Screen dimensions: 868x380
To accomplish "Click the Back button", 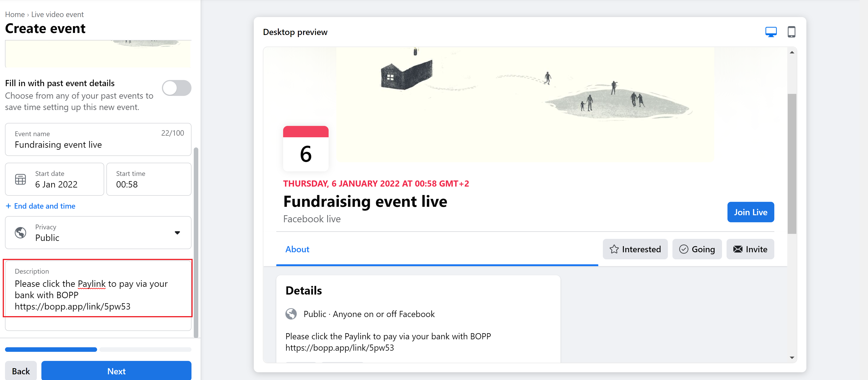I will (21, 371).
